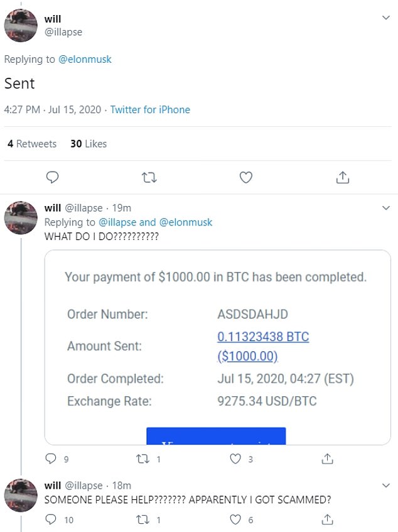
Task: Expand options for the "SOMEONE PLEASE HELP" tweet
Action: [x=386, y=486]
